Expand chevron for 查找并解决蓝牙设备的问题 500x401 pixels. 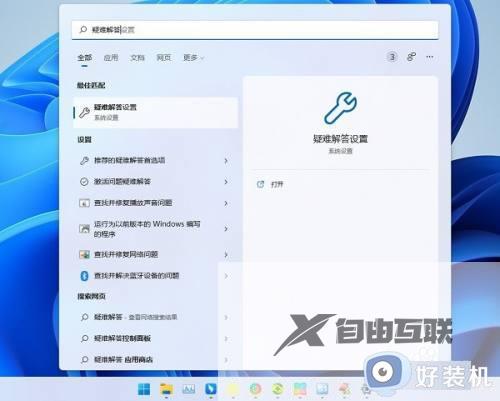click(x=226, y=276)
